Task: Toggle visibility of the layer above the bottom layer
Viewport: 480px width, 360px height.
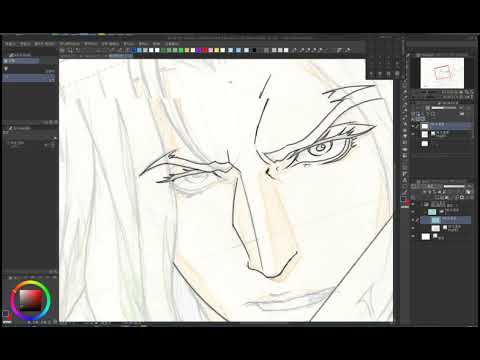Action: [413, 228]
